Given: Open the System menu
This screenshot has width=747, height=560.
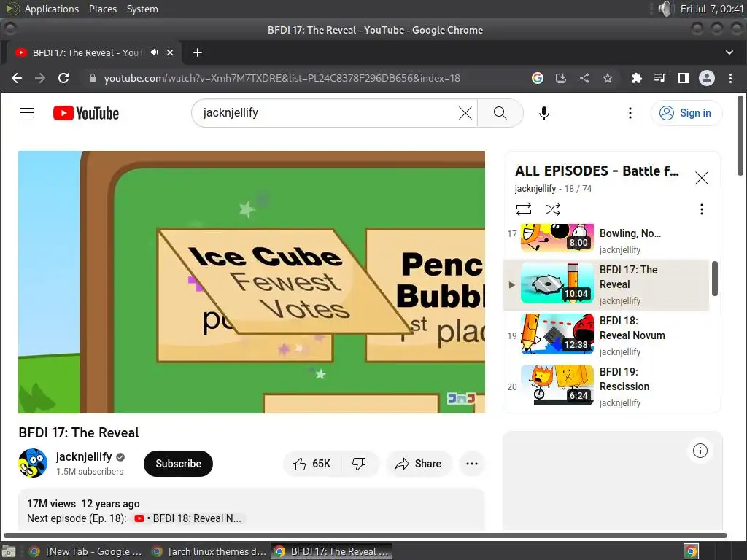Looking at the screenshot, I should click(x=142, y=9).
